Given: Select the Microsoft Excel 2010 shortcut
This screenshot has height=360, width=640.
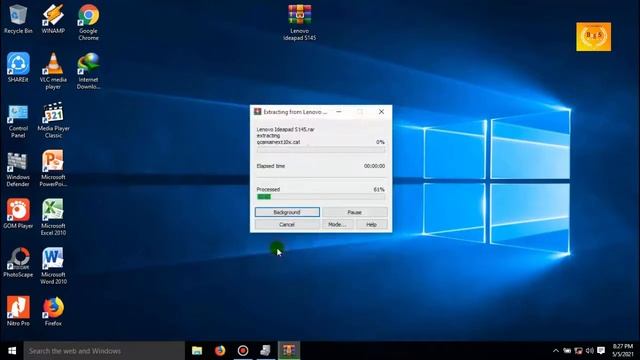Looking at the screenshot, I should (x=53, y=217).
